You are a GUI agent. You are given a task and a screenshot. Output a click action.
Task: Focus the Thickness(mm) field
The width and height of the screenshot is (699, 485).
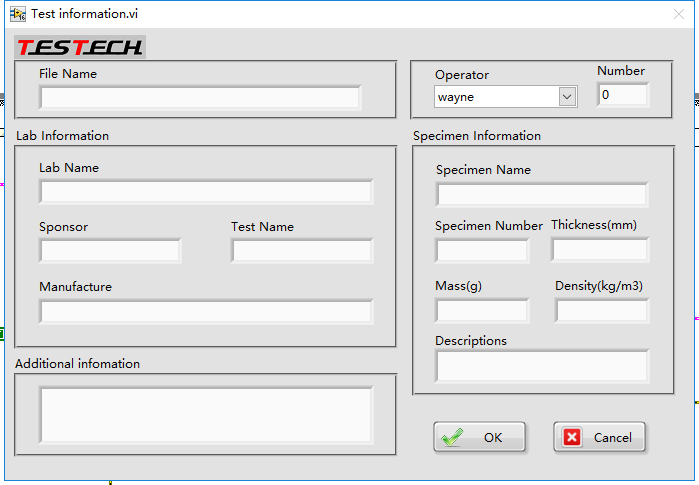[x=600, y=249]
